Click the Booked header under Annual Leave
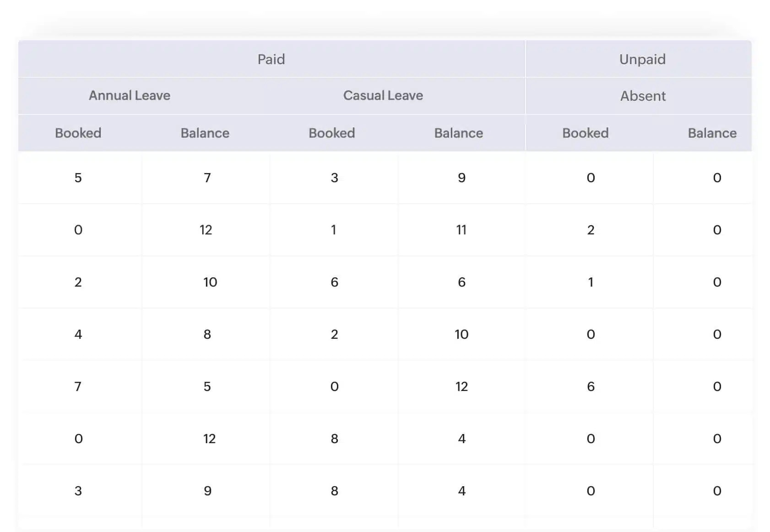 coord(78,133)
